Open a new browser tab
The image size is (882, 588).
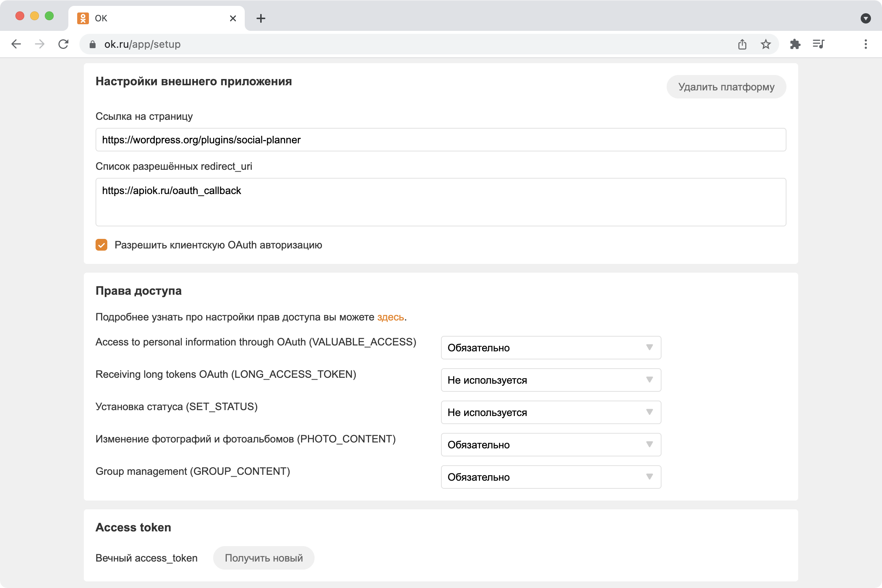point(261,18)
